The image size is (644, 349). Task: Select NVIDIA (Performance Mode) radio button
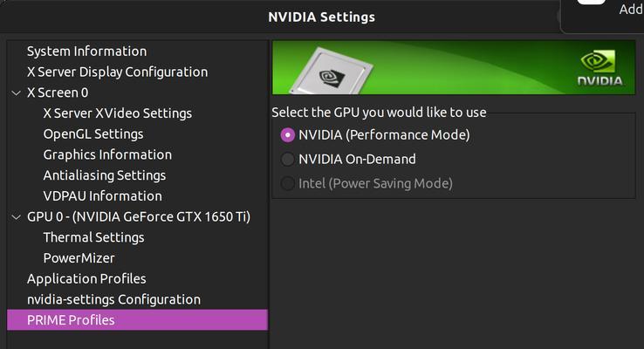coord(287,135)
